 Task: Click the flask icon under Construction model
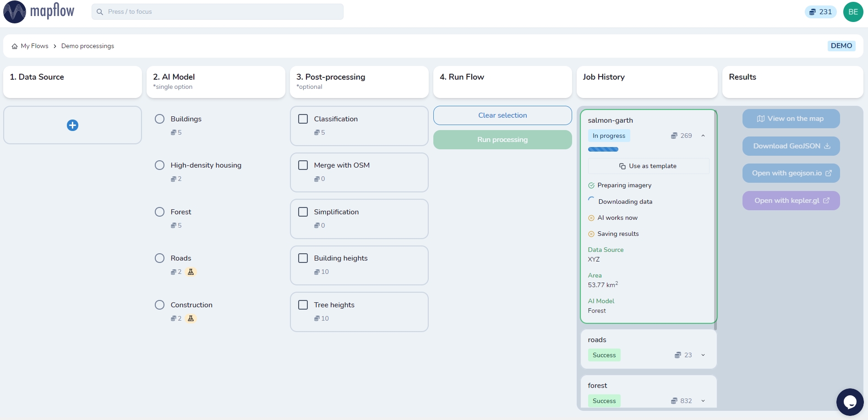coord(191,318)
